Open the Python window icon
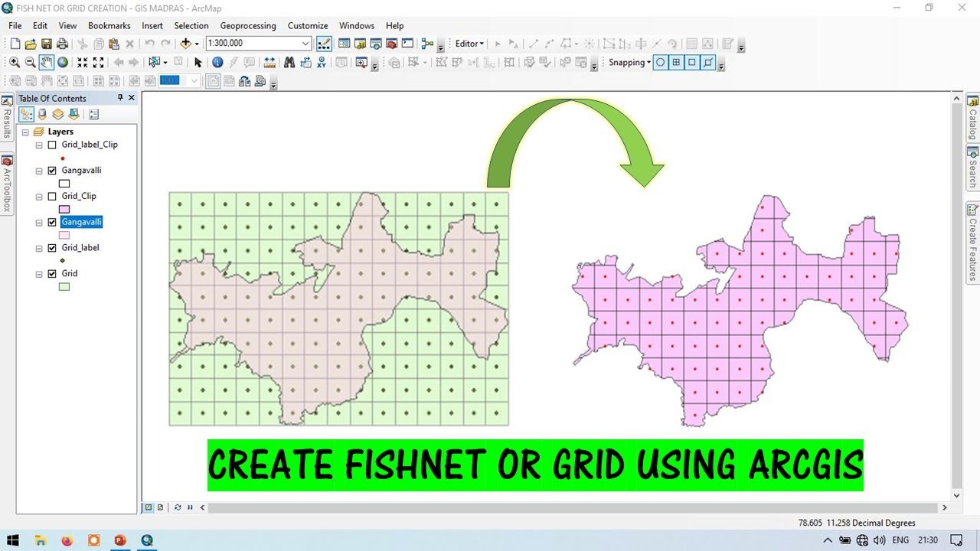This screenshot has height=551, width=980. point(407,44)
